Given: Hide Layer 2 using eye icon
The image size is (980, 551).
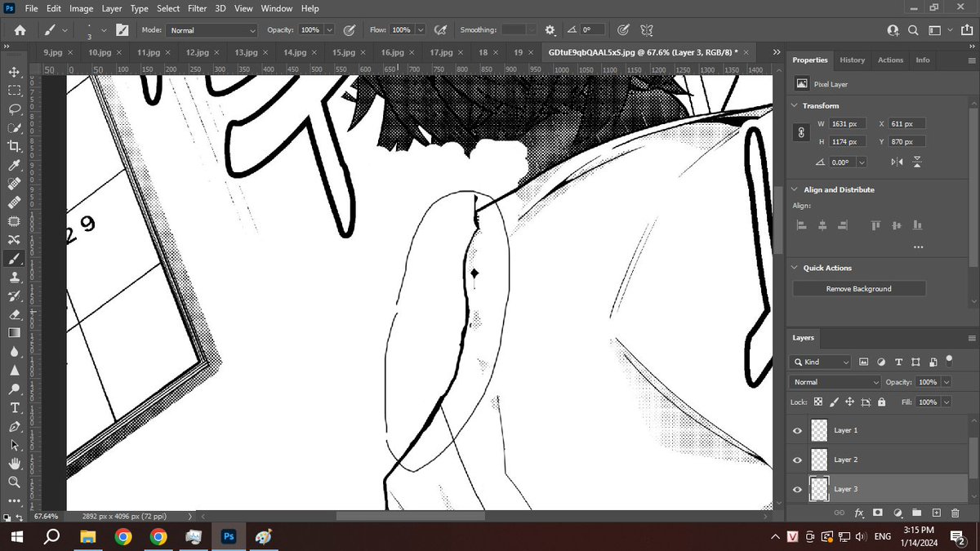Looking at the screenshot, I should [798, 460].
